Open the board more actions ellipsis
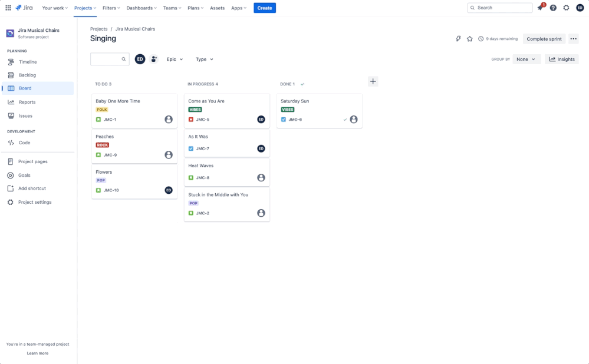589x364 pixels. coord(573,39)
